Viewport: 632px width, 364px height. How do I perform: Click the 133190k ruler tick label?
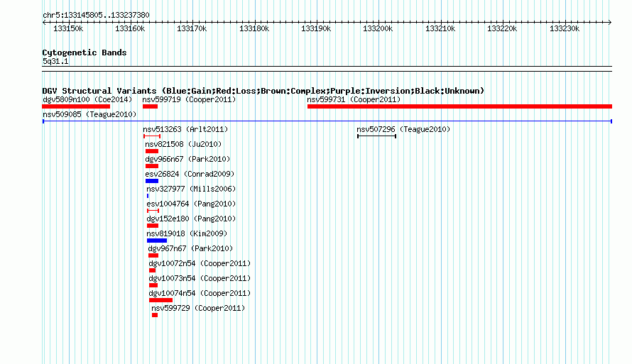[316, 28]
